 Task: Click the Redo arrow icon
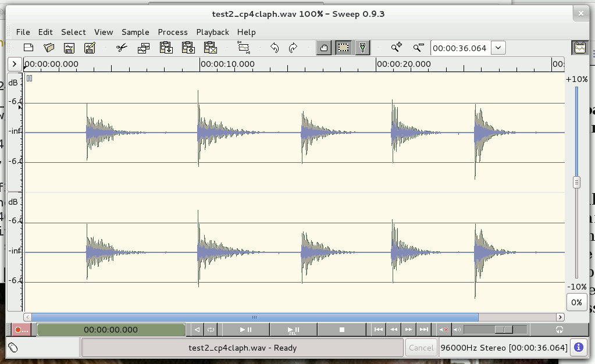(293, 48)
